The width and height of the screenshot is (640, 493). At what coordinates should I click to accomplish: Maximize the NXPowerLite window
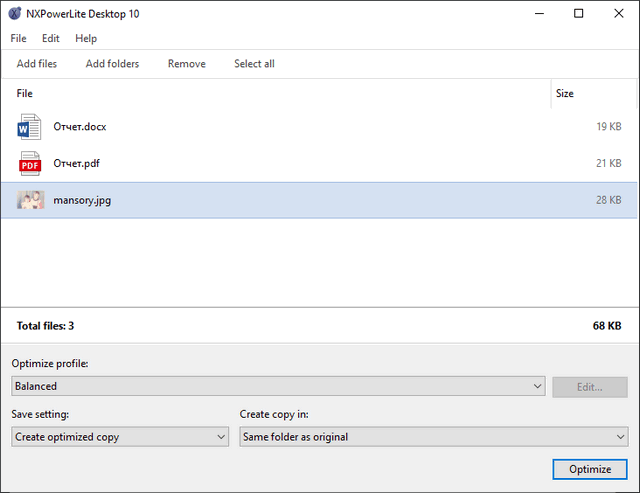[578, 14]
